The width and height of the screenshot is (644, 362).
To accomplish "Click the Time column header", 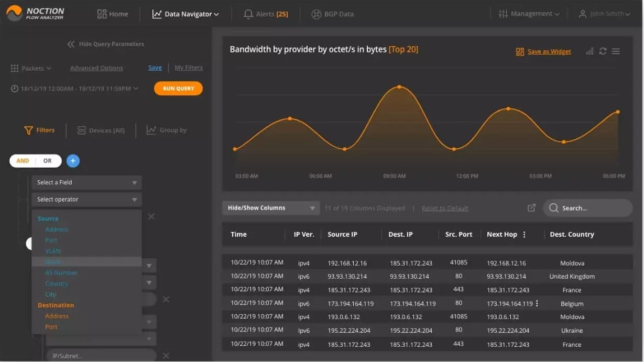I will (x=238, y=234).
